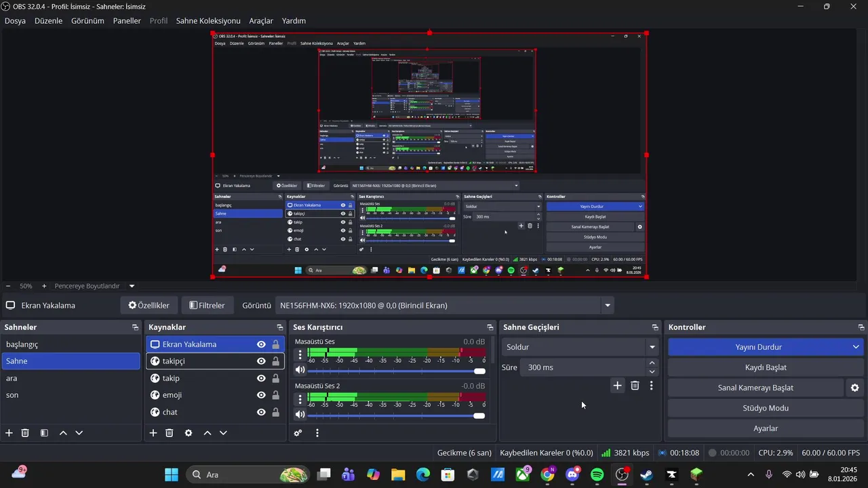The height and width of the screenshot is (488, 868).
Task: Hide the chat source
Action: pos(261,412)
